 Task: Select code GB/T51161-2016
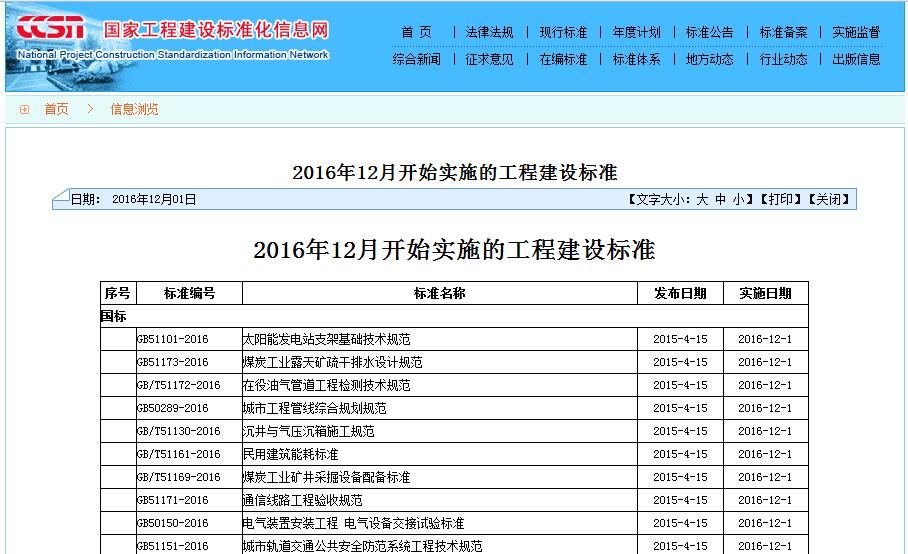[178, 454]
